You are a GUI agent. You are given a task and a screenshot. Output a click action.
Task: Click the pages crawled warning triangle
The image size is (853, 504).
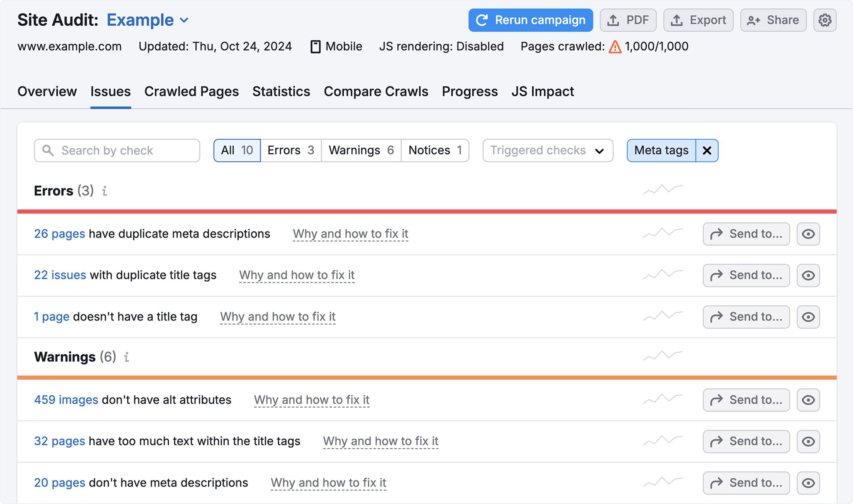pos(615,47)
